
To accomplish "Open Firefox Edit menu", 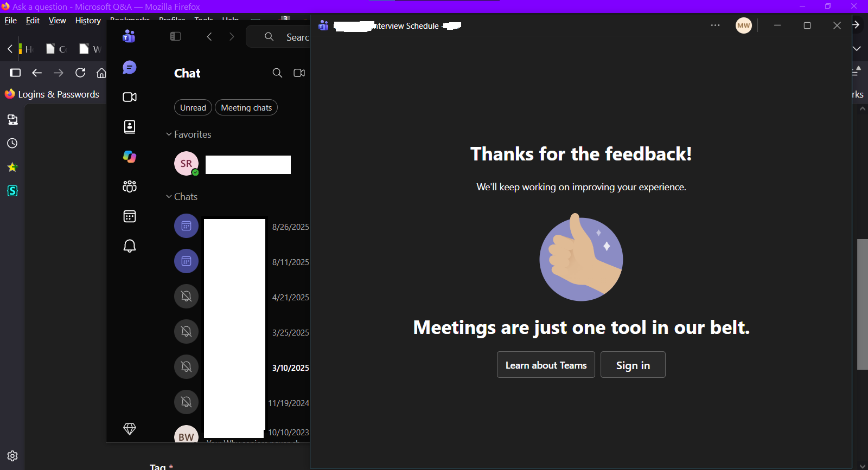I will 33,21.
